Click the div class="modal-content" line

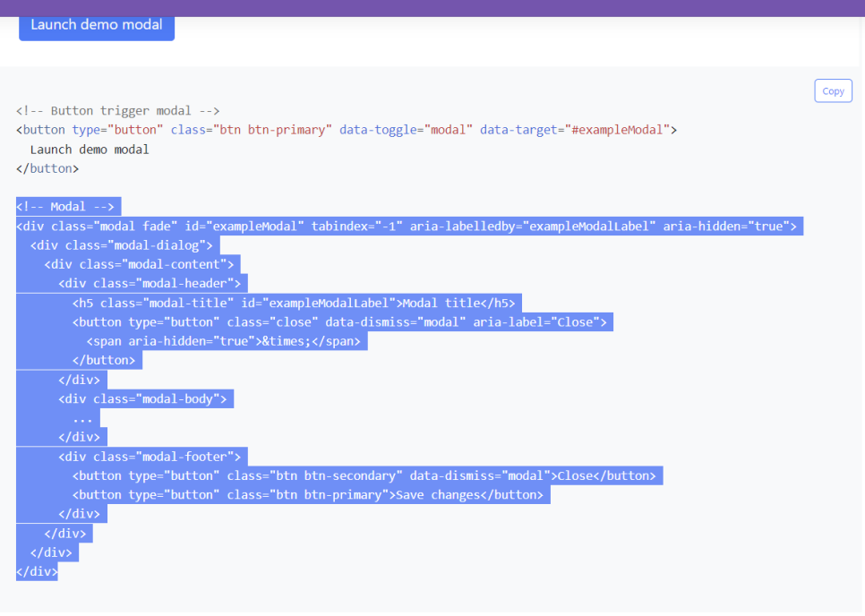pyautogui.click(x=139, y=265)
